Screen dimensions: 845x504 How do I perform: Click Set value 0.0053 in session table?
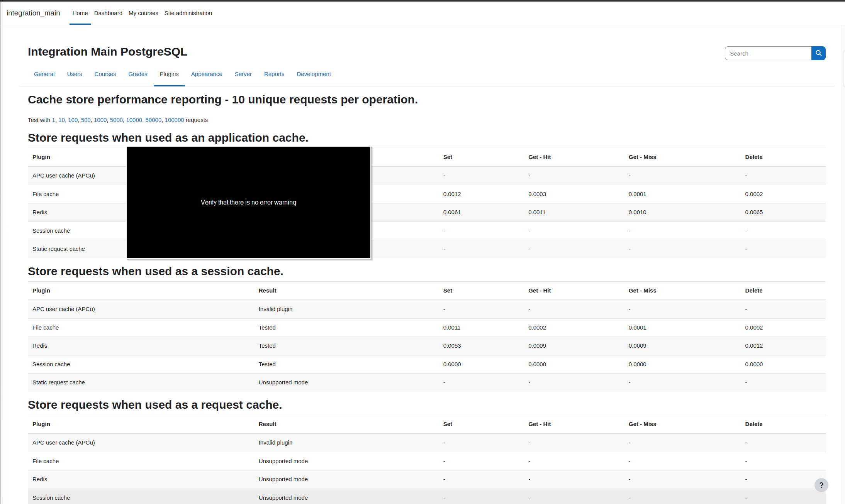pos(452,346)
